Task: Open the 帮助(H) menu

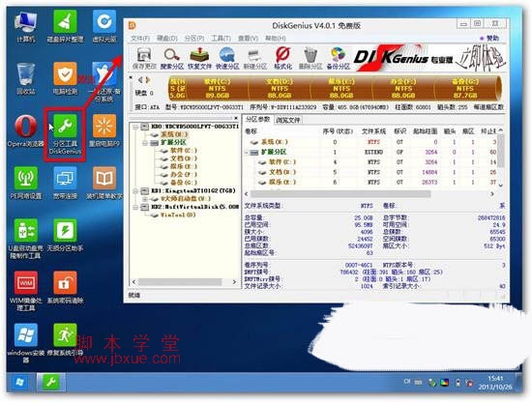Action: (x=275, y=38)
